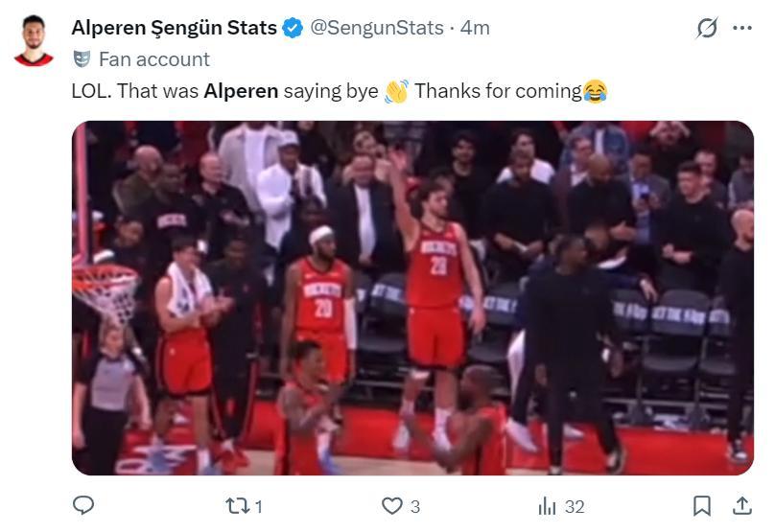Bookmark this tweet
This screenshot has height=532, width=775.
point(702,505)
